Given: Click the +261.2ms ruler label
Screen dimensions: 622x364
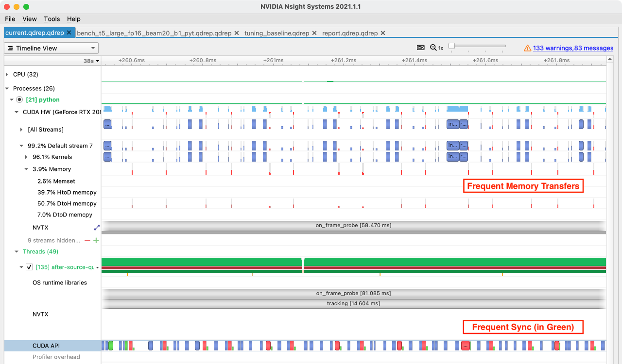Looking at the screenshot, I should coord(343,61).
